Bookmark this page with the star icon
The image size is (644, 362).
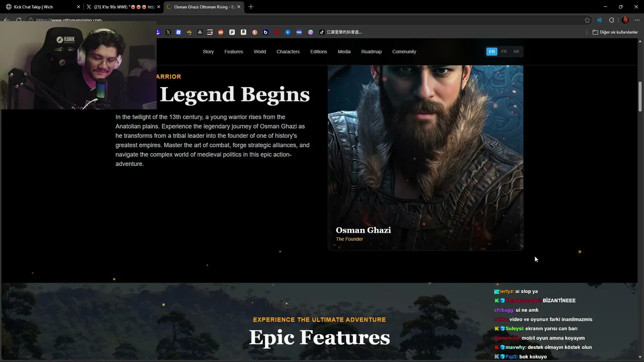(x=587, y=20)
